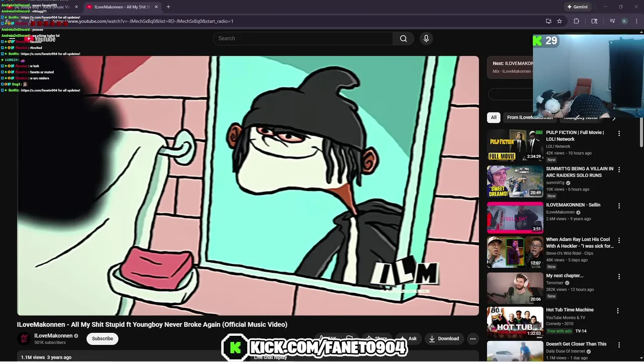
Task: Start voice search with microphone icon
Action: pyautogui.click(x=426, y=38)
